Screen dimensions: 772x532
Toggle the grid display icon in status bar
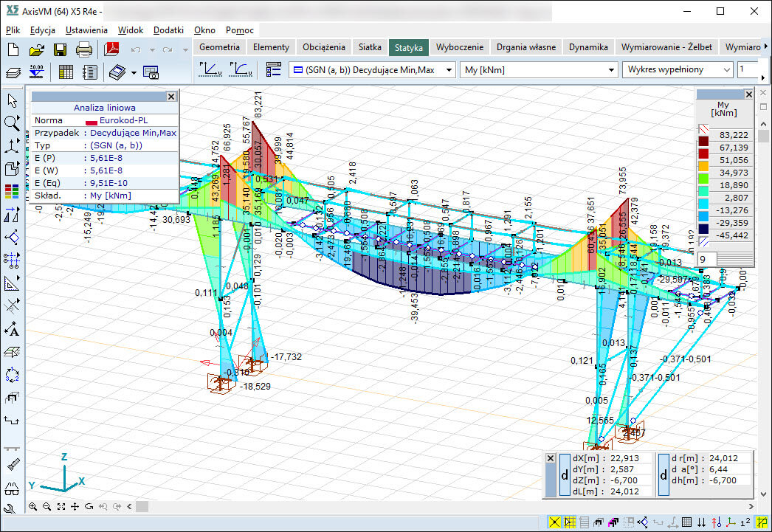[x=686, y=522]
